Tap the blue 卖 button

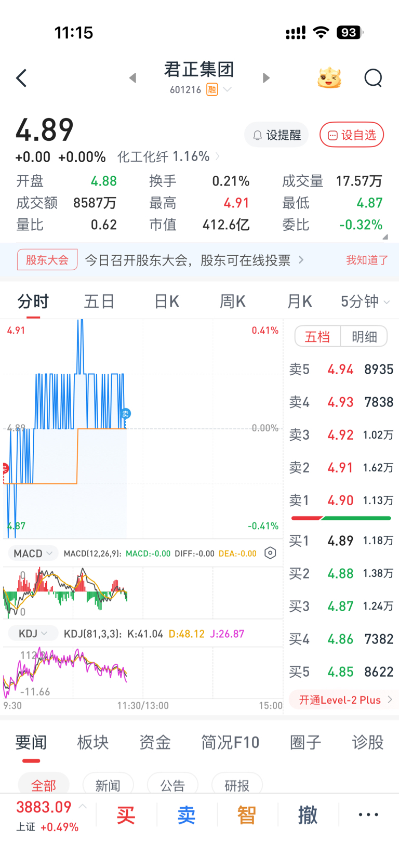pos(187,815)
